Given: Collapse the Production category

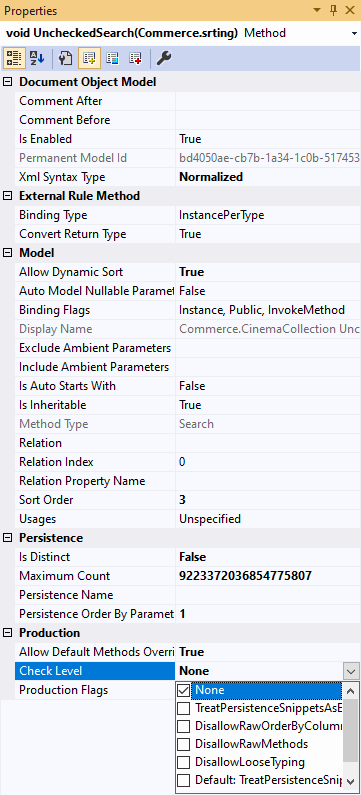Looking at the screenshot, I should point(8,633).
